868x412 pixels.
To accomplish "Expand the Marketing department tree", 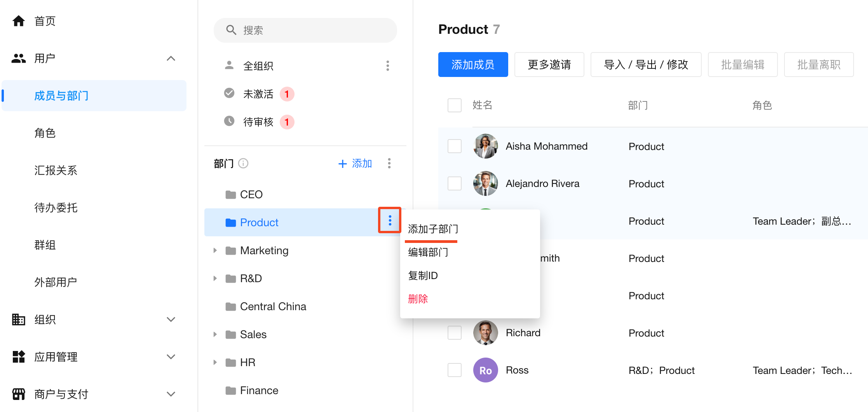I will 215,250.
